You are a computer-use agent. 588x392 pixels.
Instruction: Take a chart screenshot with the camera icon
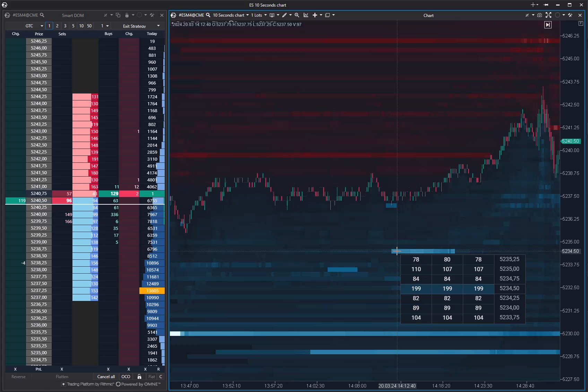[x=539, y=15]
